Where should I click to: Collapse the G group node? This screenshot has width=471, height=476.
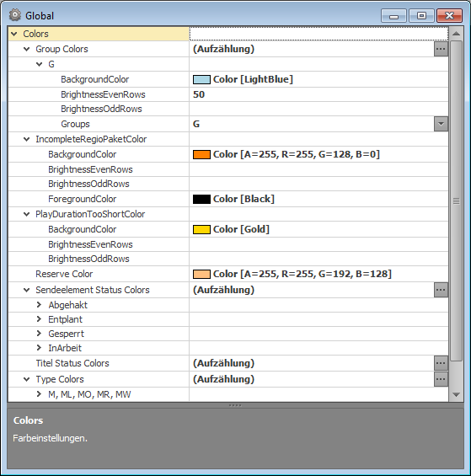[x=39, y=64]
